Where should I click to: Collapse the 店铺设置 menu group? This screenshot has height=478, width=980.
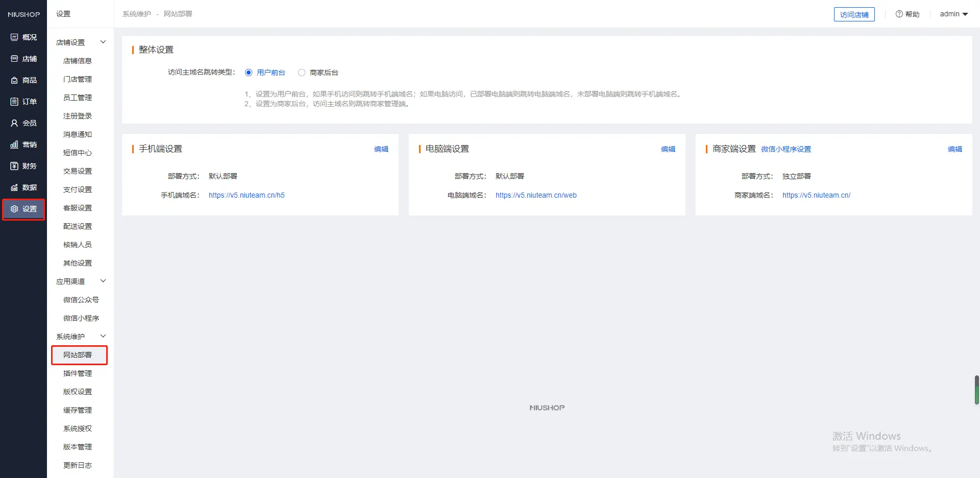pyautogui.click(x=103, y=42)
